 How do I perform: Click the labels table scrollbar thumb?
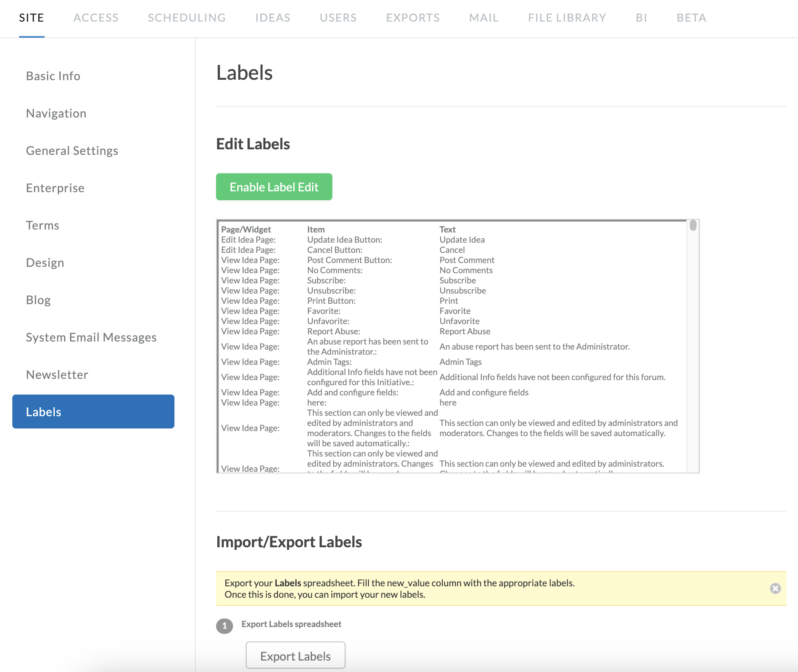tap(693, 225)
